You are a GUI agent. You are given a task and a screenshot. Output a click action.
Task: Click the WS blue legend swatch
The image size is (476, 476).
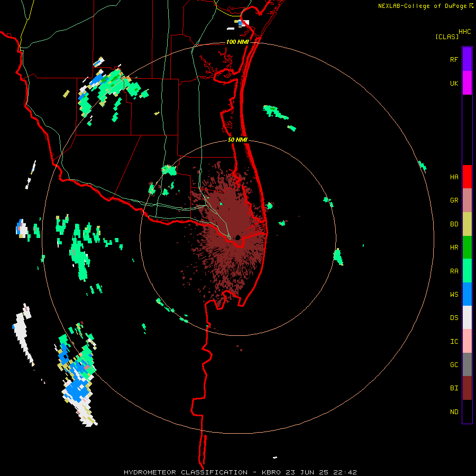pos(467,294)
